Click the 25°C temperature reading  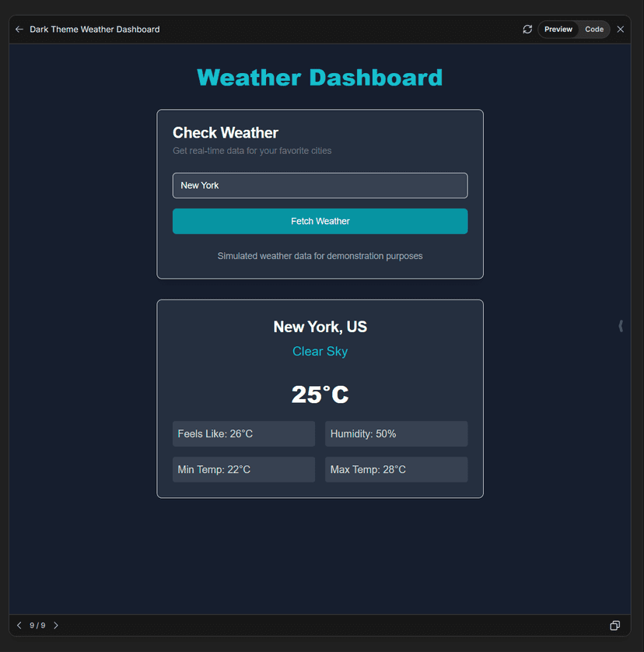320,395
